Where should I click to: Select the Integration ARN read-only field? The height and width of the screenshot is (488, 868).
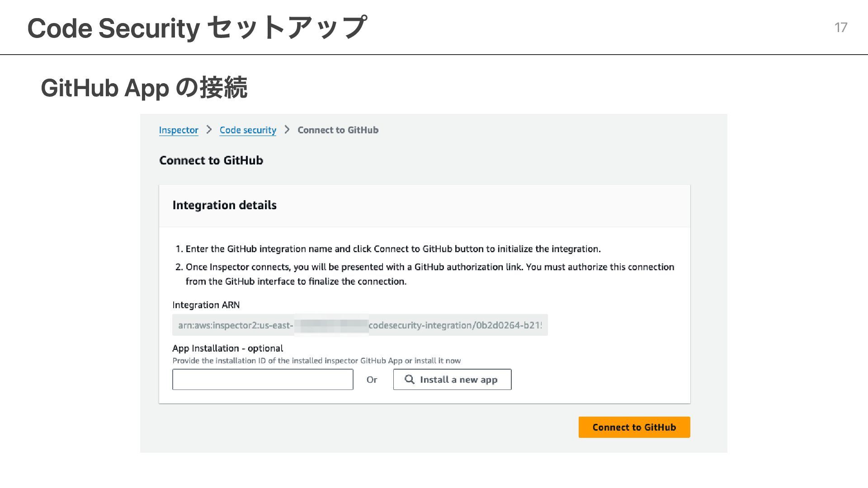pos(360,325)
